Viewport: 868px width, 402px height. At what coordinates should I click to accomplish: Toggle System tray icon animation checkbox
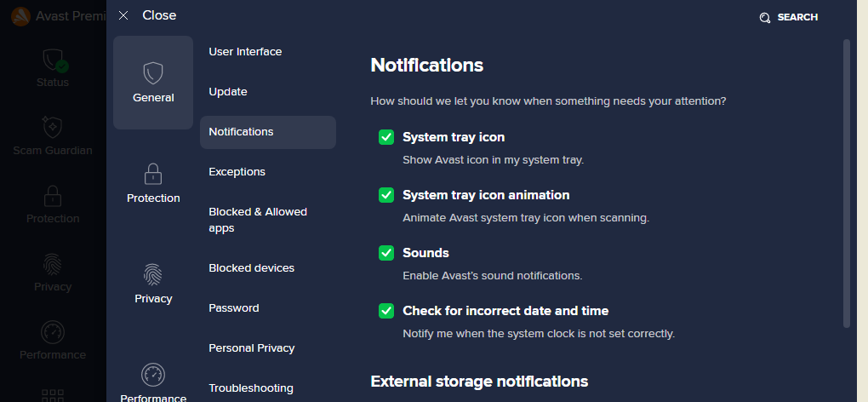(x=386, y=195)
